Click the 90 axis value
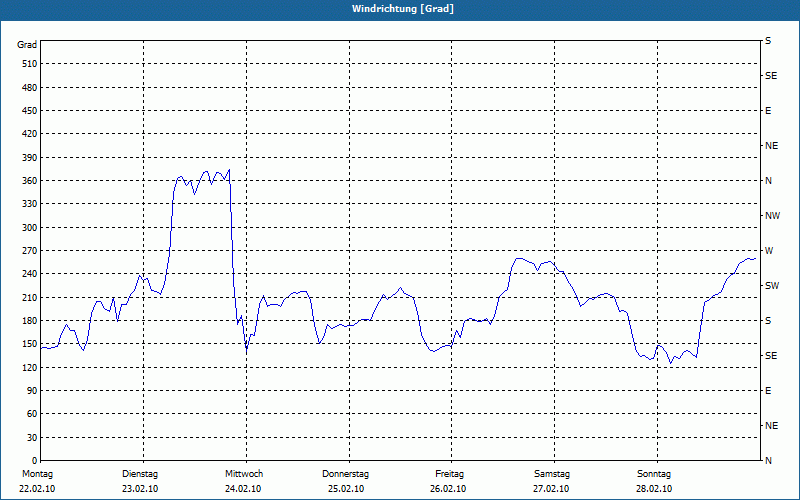The height and width of the screenshot is (500, 800). (32, 391)
